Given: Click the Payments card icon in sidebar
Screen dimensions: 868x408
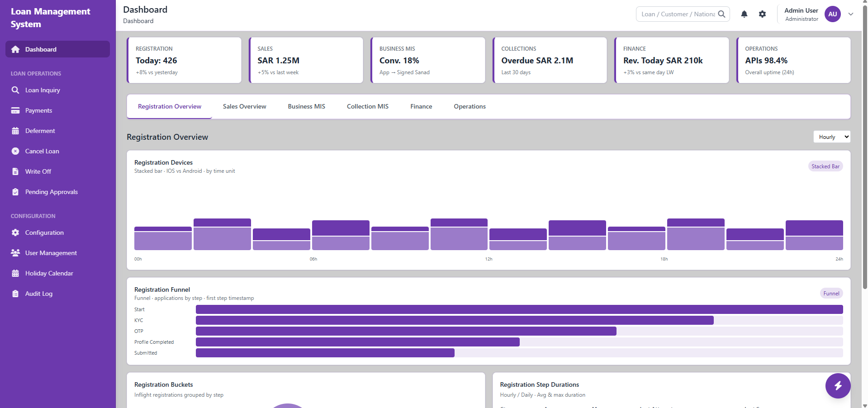Looking at the screenshot, I should pyautogui.click(x=15, y=110).
